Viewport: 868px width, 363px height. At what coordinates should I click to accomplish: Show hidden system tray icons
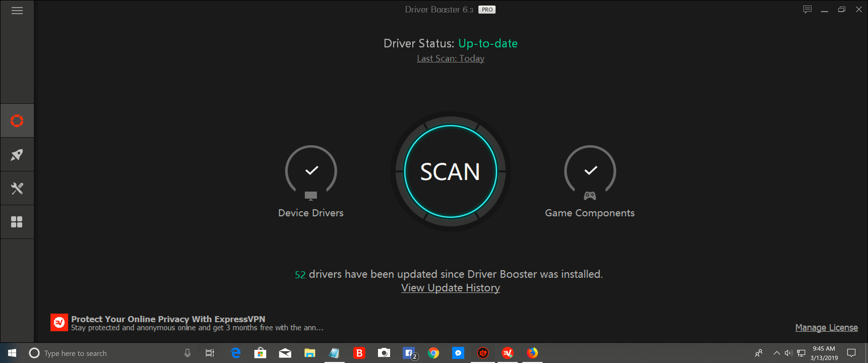776,353
